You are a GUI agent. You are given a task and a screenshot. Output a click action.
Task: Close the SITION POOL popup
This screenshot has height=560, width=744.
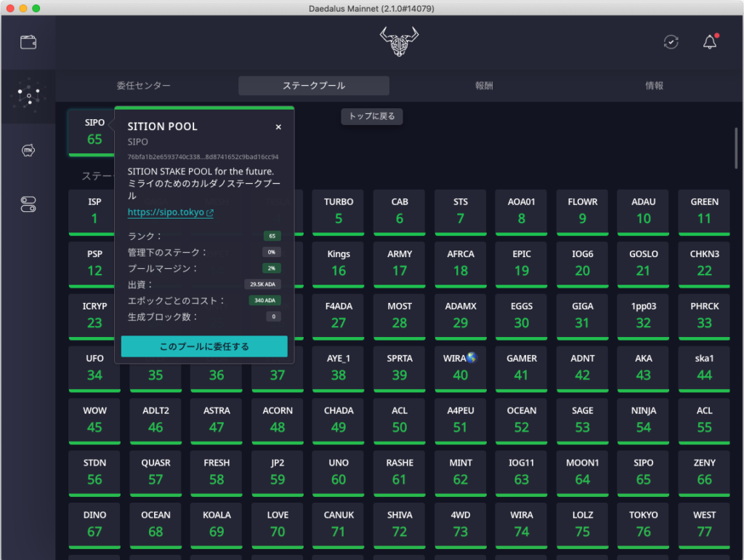point(278,126)
